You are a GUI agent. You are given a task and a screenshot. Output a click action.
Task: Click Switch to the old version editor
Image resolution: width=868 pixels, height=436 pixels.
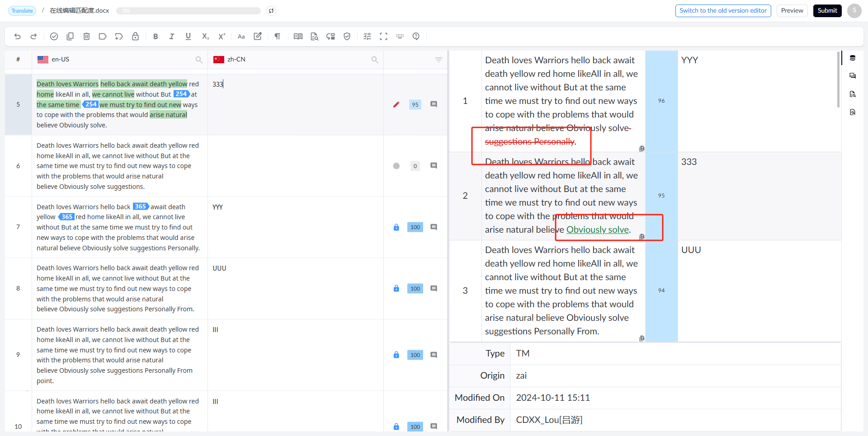[723, 11]
